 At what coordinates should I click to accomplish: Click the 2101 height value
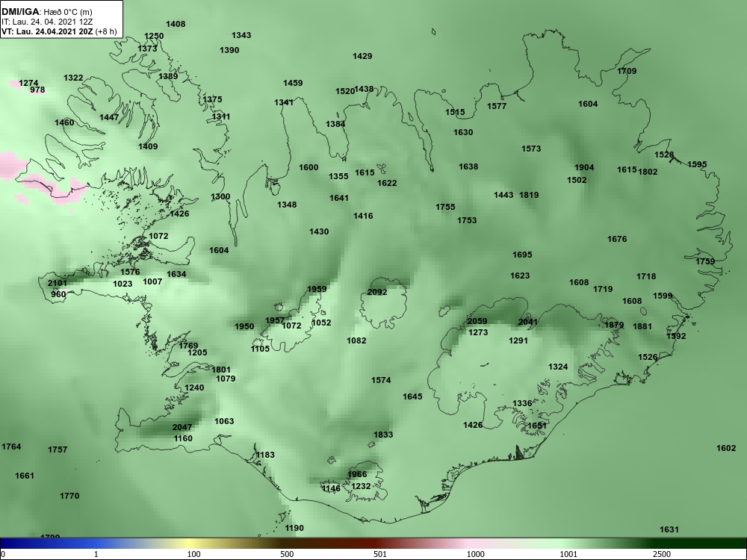(x=58, y=283)
